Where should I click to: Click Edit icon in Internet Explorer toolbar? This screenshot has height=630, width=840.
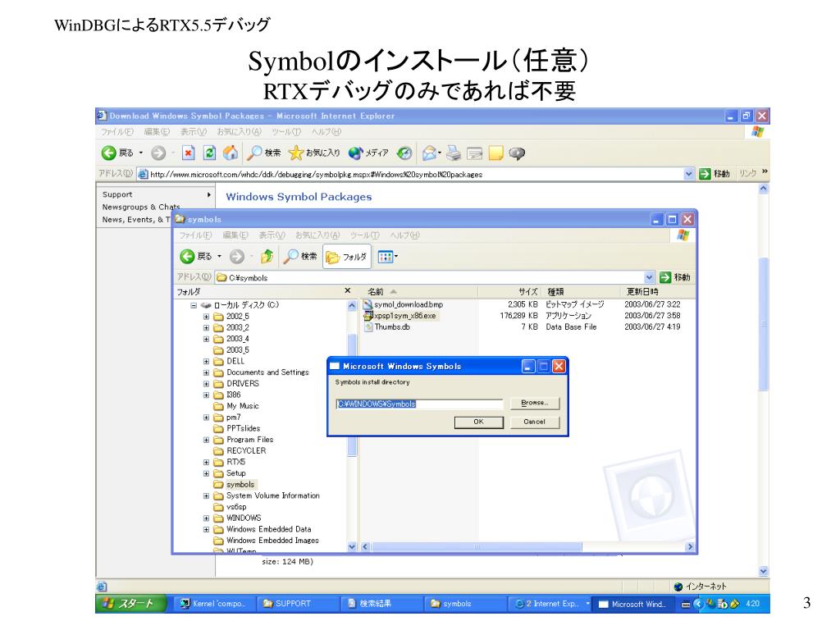[x=475, y=153]
